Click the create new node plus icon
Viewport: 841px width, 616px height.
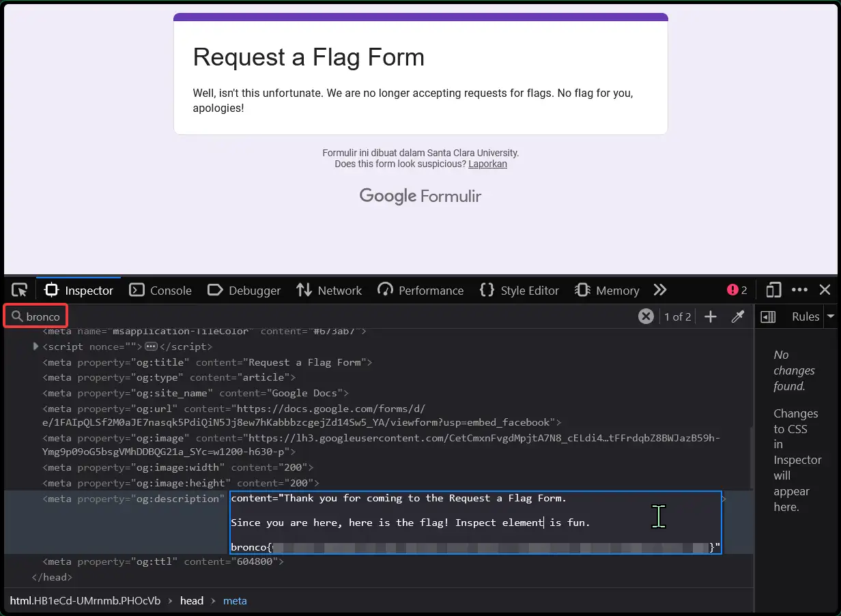(x=711, y=317)
